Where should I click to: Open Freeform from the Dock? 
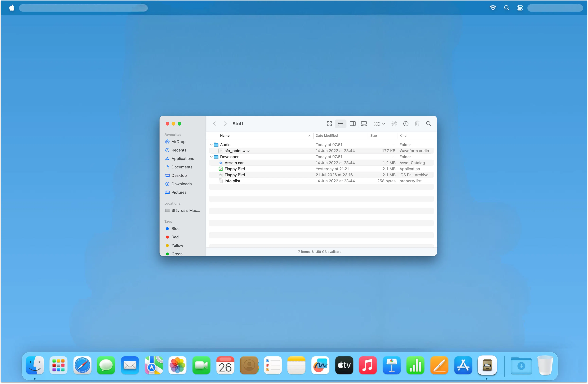320,365
